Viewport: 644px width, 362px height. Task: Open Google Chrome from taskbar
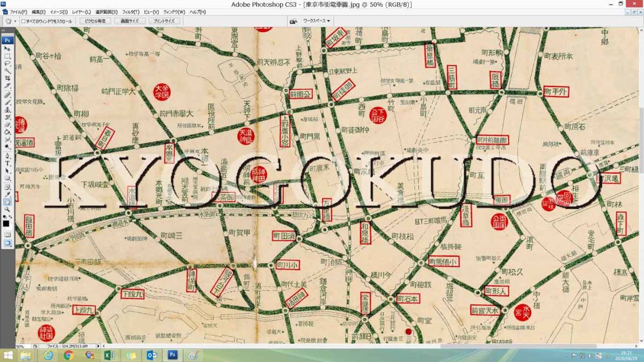click(69, 356)
